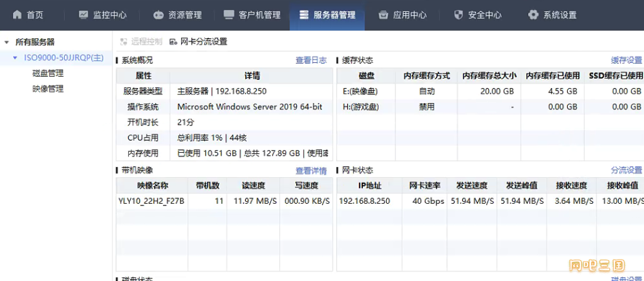This screenshot has height=281, width=644.
Task: Switch to the 服务器管理 tab
Action: 327,15
